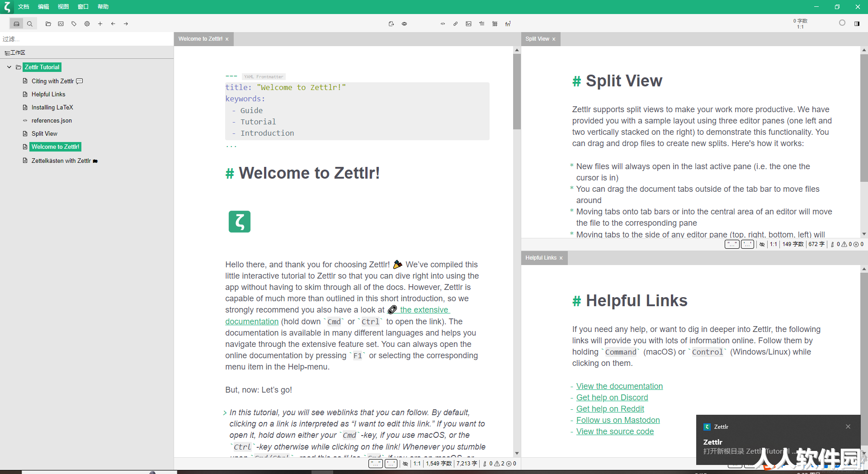Click the blockquote fold arrow marker

(225, 413)
